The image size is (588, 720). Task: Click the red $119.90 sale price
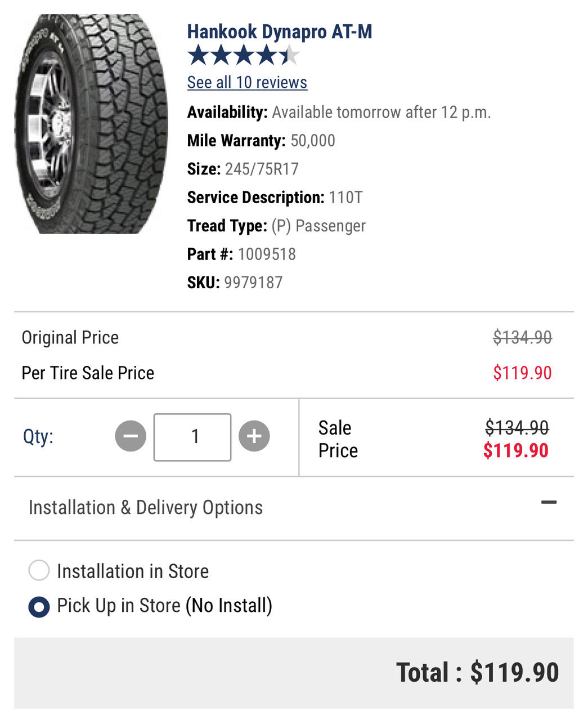point(522,373)
